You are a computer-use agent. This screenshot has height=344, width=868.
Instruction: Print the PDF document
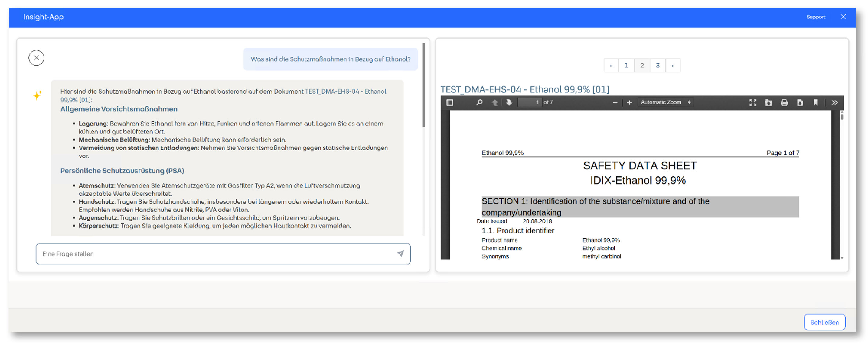784,102
